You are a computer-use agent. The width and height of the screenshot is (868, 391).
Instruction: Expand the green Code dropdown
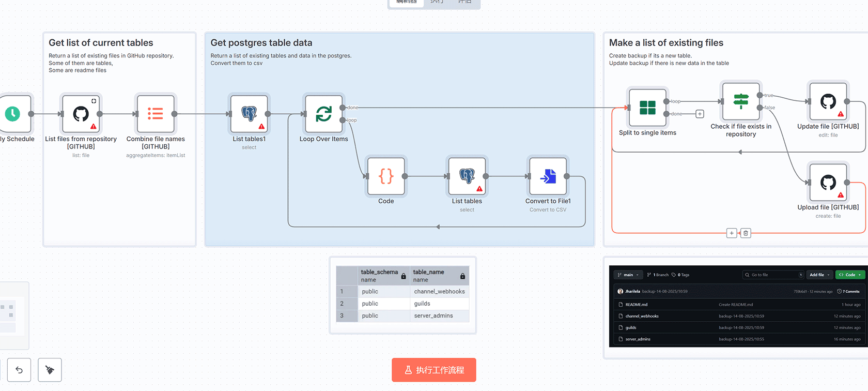click(x=849, y=275)
